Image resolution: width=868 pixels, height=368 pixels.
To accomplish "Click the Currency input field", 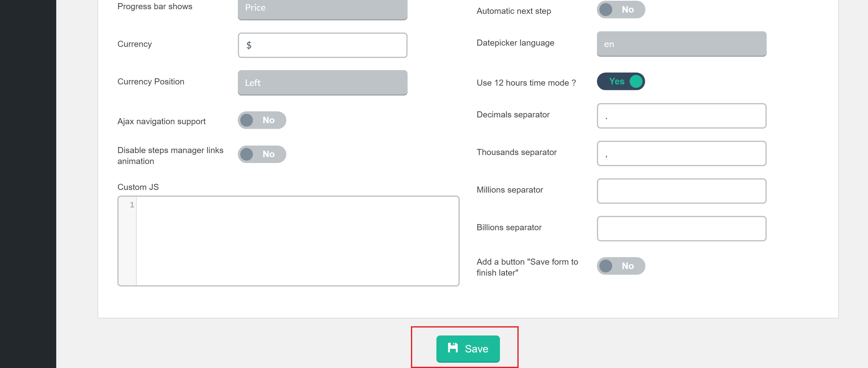I will click(x=322, y=45).
